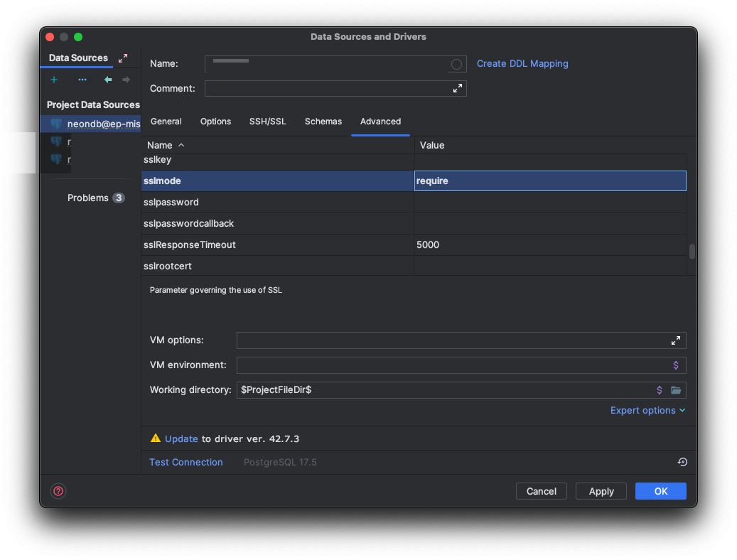Select the Advanced tab
737x560 pixels.
point(381,122)
